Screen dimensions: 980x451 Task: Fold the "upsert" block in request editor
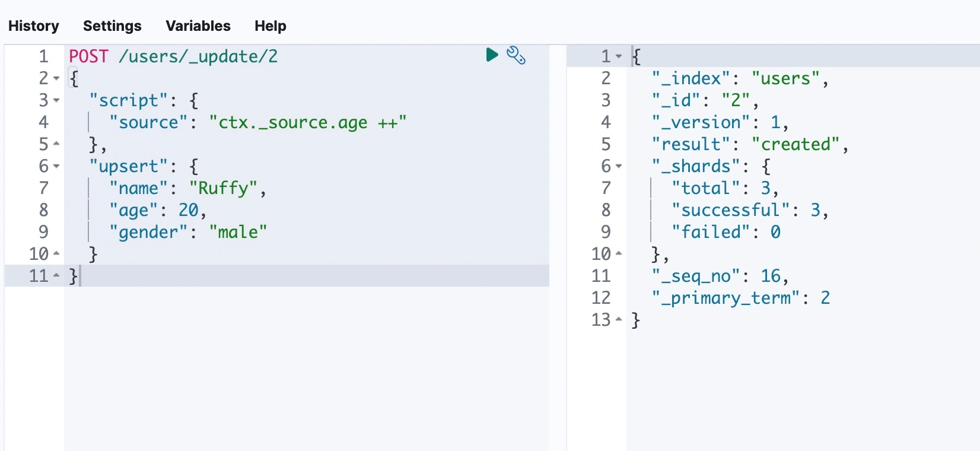coord(56,166)
